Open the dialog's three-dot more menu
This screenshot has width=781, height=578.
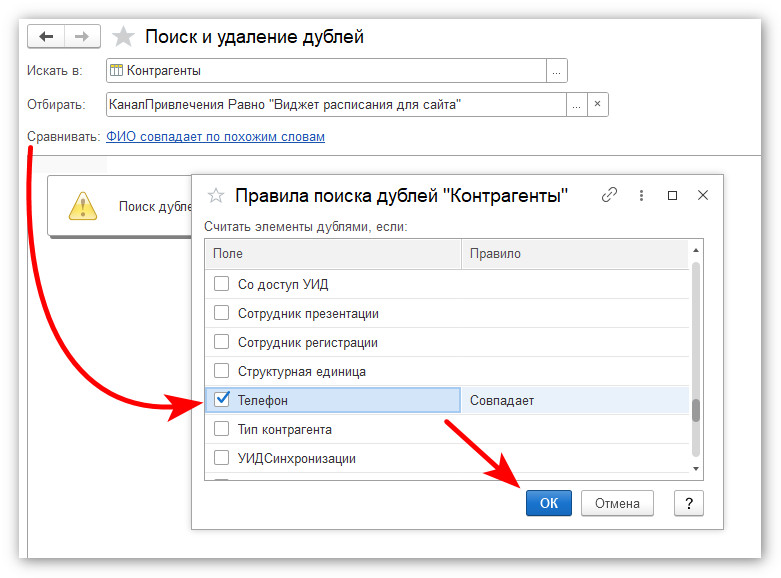(641, 195)
